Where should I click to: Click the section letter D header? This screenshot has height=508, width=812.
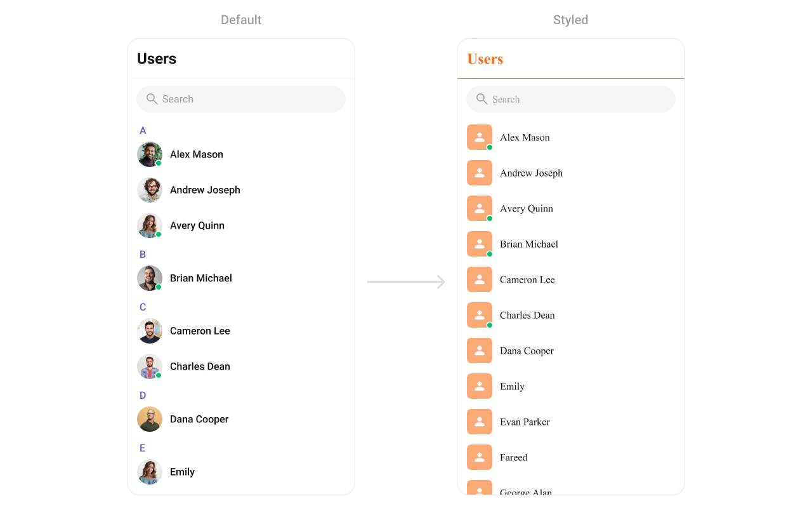[143, 396]
